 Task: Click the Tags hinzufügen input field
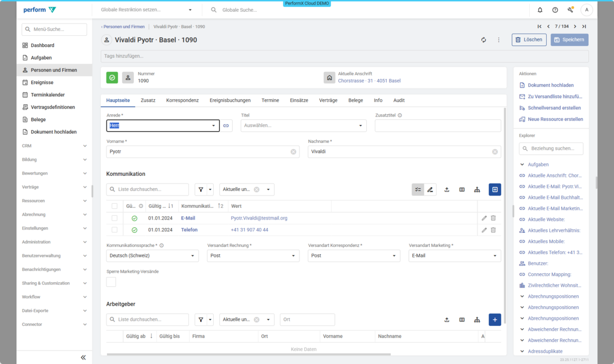pos(344,56)
